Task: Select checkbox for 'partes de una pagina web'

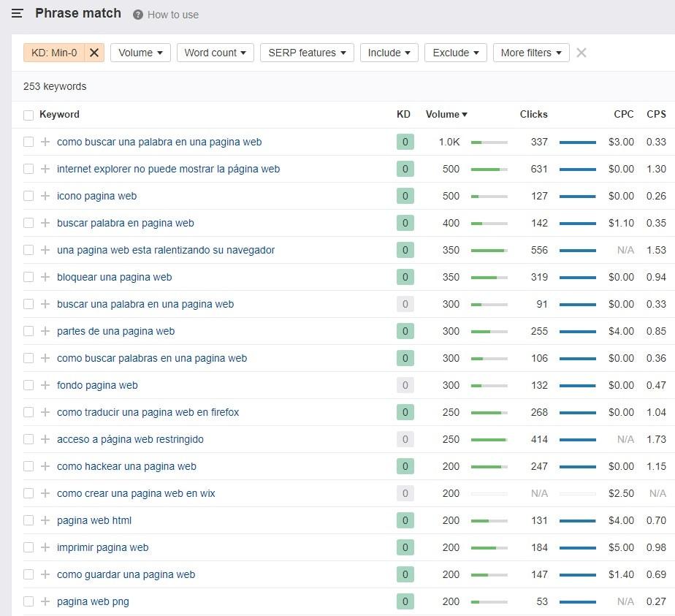Action: pos(28,331)
